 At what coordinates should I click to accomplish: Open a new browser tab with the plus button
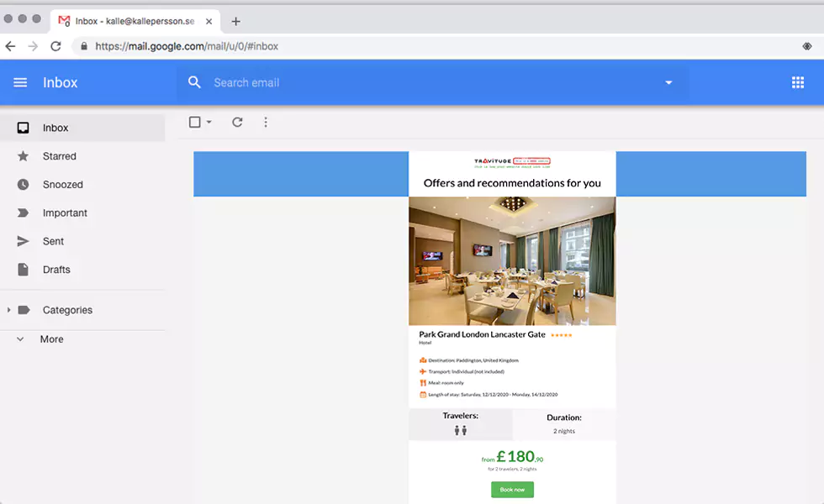pos(235,21)
